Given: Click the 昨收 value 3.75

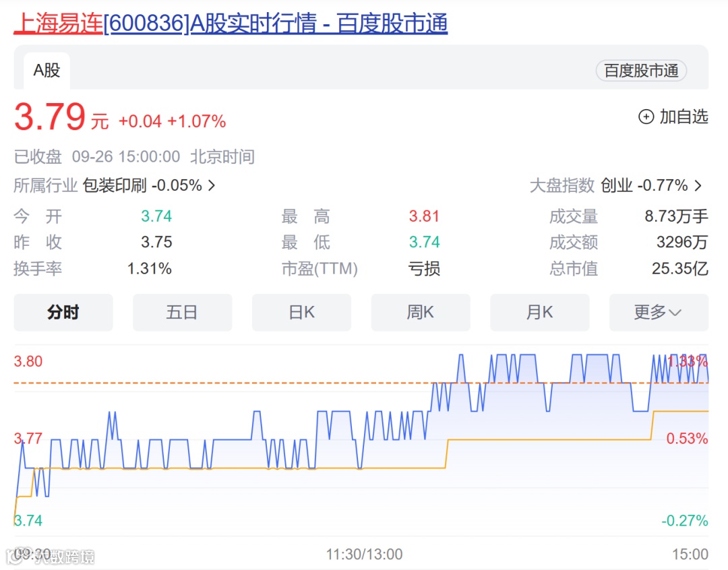Looking at the screenshot, I should [156, 242].
